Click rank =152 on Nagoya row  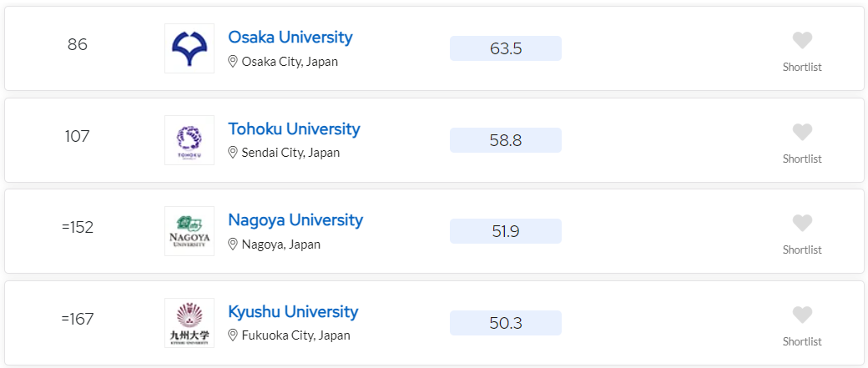[78, 228]
